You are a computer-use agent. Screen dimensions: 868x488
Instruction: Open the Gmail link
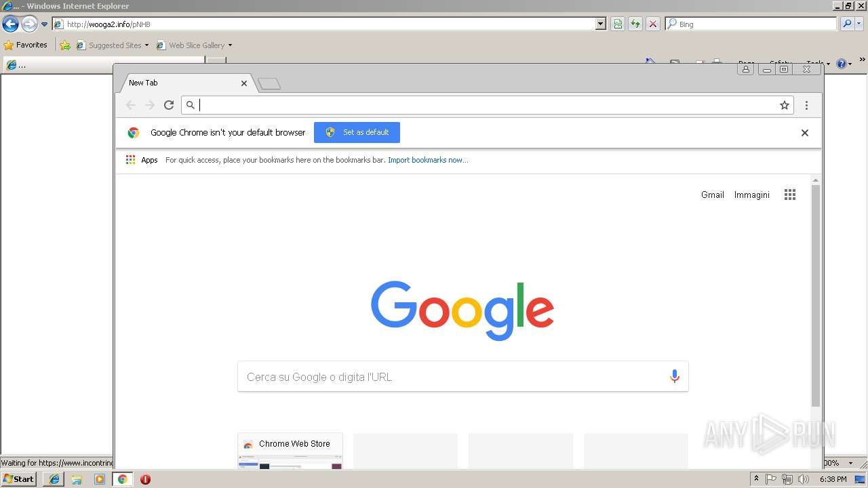tap(713, 195)
